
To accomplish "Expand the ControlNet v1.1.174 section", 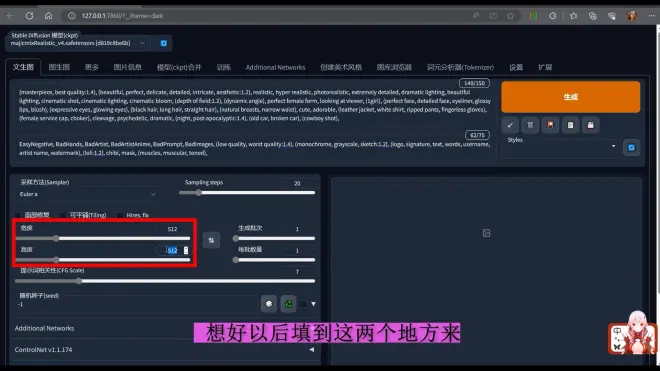I will click(x=165, y=350).
